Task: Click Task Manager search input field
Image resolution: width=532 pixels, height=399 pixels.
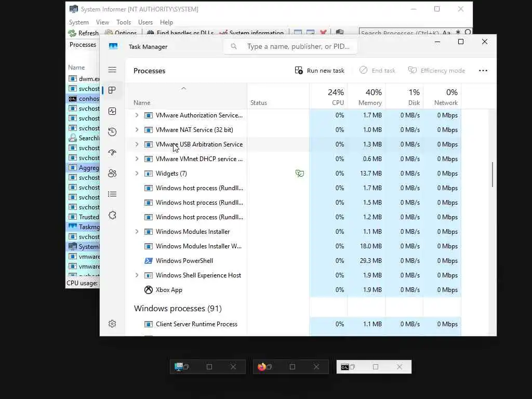Action: point(290,46)
